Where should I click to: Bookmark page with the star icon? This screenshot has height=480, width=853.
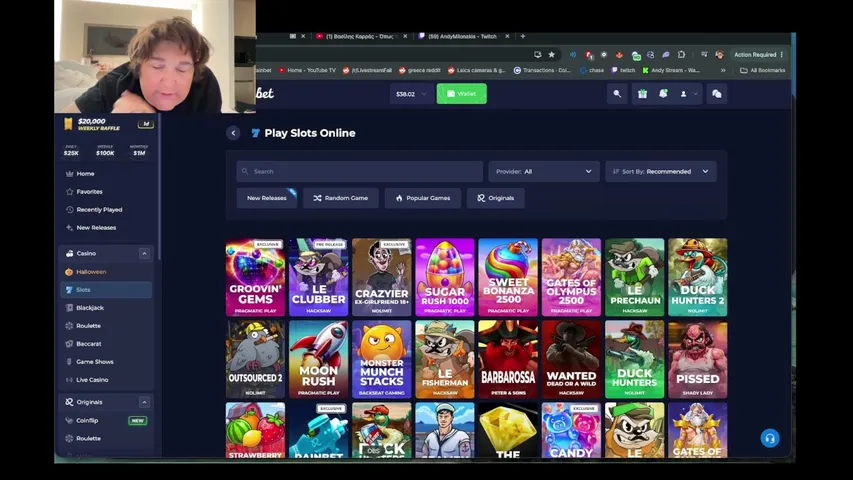click(552, 54)
